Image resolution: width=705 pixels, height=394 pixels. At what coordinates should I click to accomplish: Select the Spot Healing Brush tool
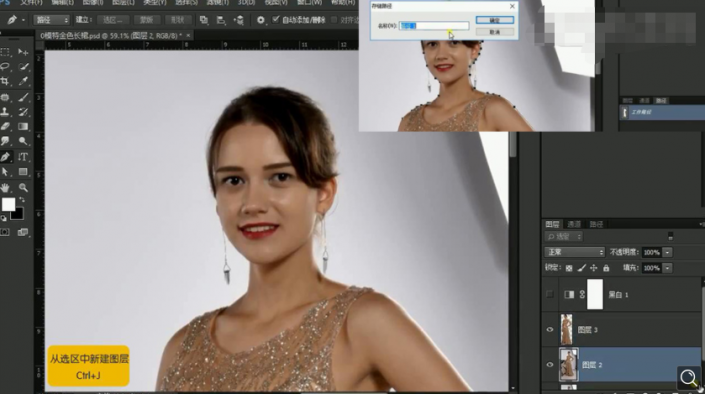click(5, 97)
